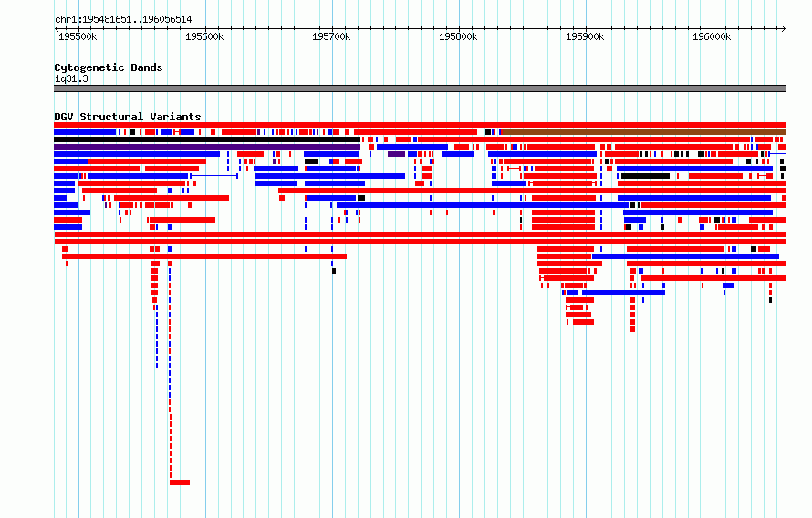Click the 1q31.3 band label

point(71,78)
